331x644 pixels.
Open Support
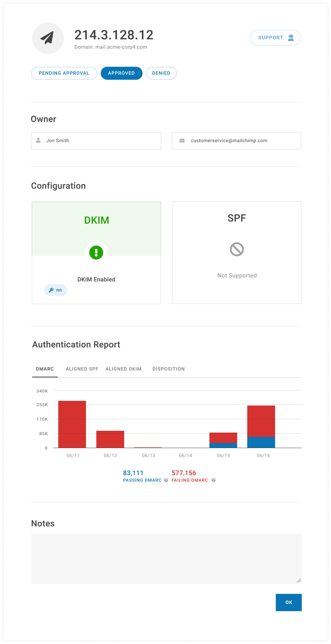275,38
